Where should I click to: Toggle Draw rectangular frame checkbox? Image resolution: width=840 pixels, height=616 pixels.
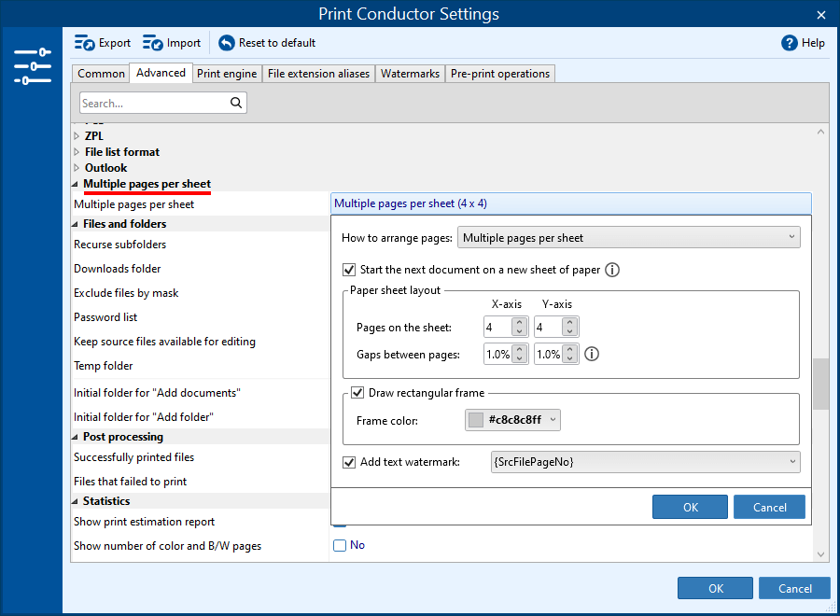pyautogui.click(x=357, y=393)
